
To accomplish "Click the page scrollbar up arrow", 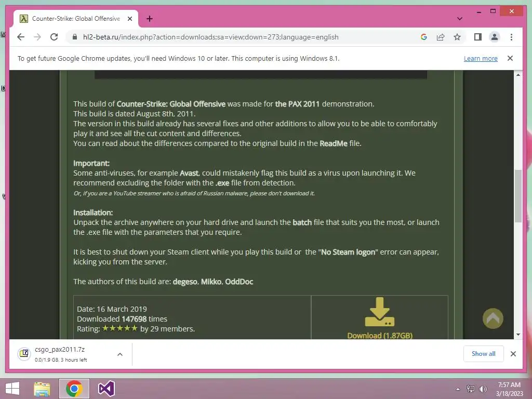I will 518,75.
